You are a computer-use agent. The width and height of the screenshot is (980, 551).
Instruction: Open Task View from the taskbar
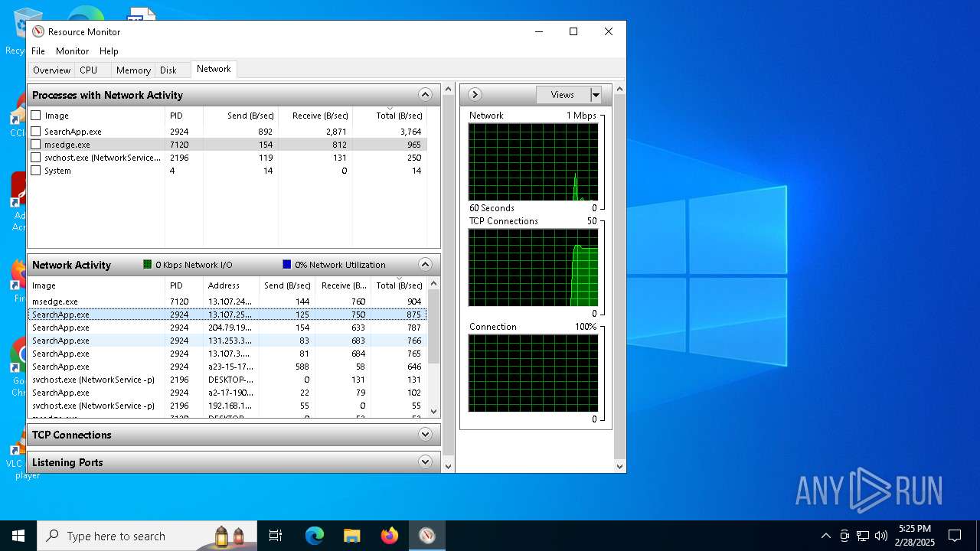pyautogui.click(x=276, y=536)
